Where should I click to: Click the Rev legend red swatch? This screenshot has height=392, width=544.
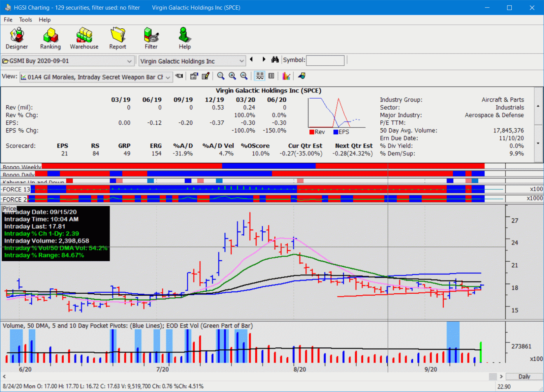pyautogui.click(x=312, y=132)
